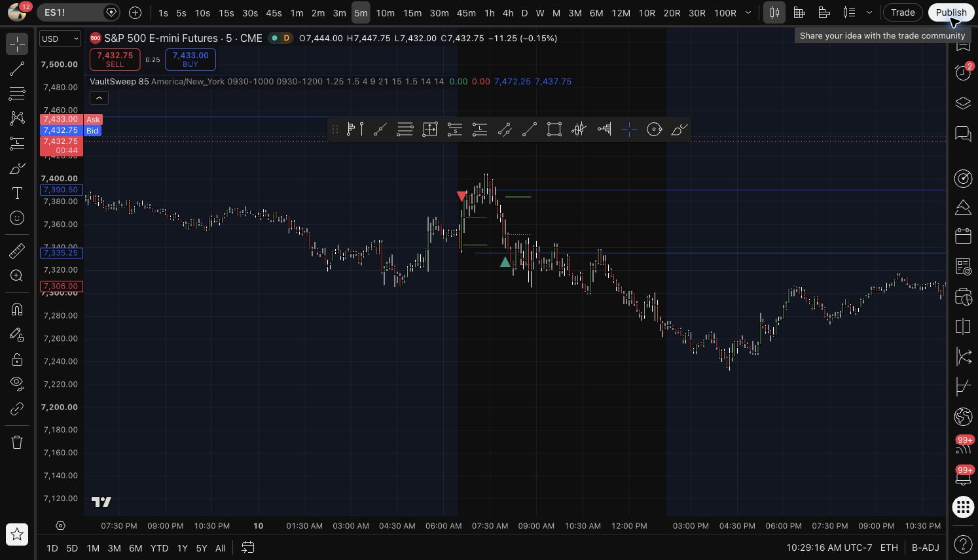Screen dimensions: 978x560
Task: Select the ruler measure tool
Action: click(17, 251)
